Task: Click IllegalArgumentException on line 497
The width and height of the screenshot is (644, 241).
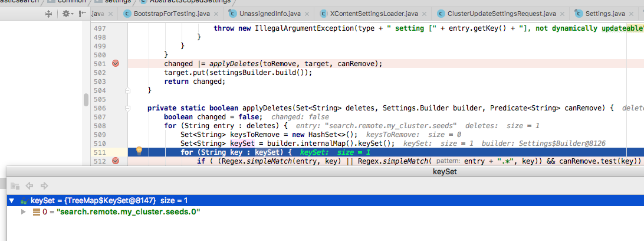Action: tap(304, 28)
